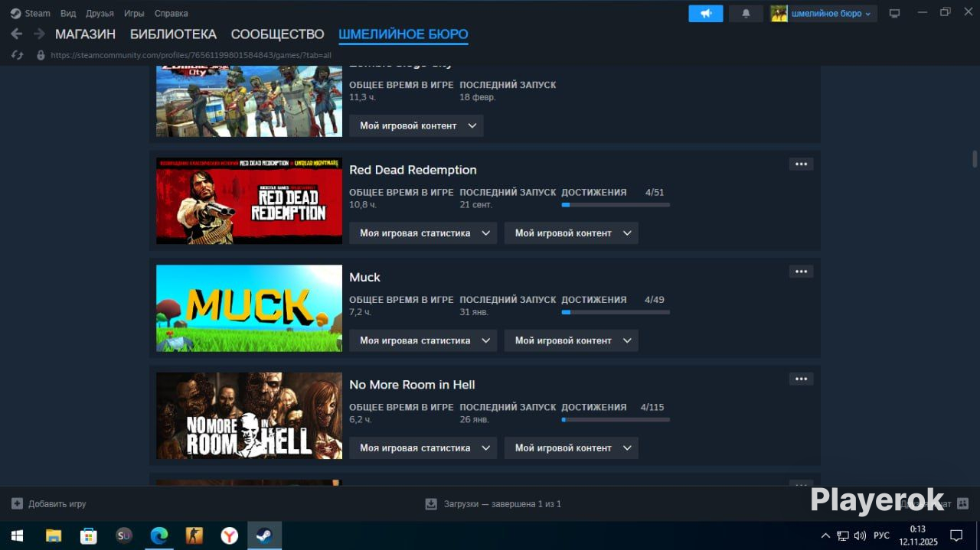Click the clock showing 0:13 12.11.2025
Viewport: 980px width, 550px height.
click(x=917, y=535)
